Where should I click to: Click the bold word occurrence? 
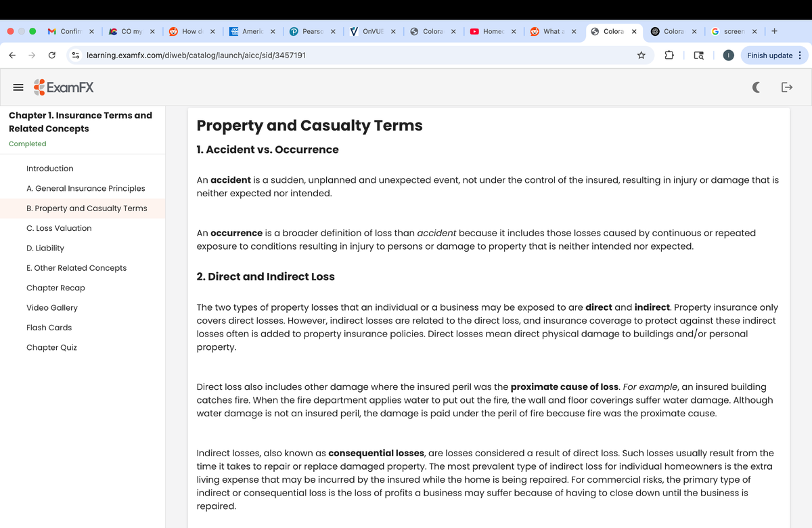236,233
